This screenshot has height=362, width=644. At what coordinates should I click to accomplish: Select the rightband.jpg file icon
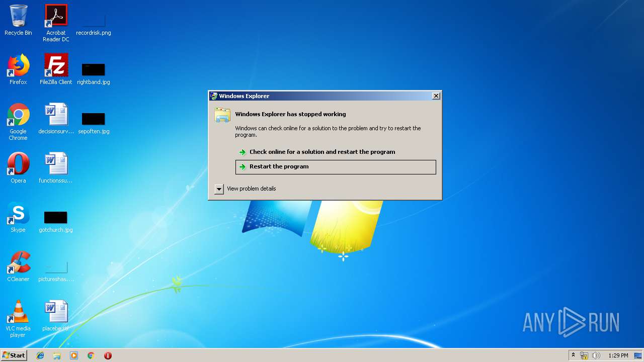(x=94, y=73)
